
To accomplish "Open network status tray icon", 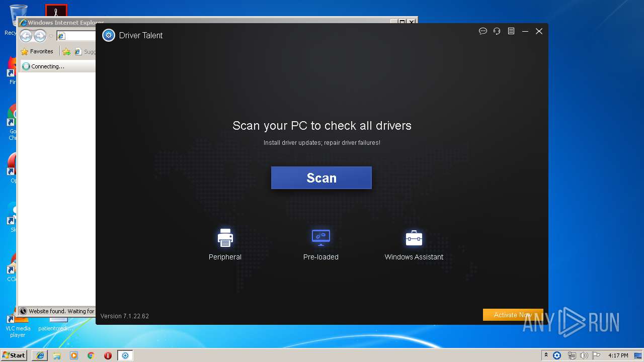I will 572,355.
